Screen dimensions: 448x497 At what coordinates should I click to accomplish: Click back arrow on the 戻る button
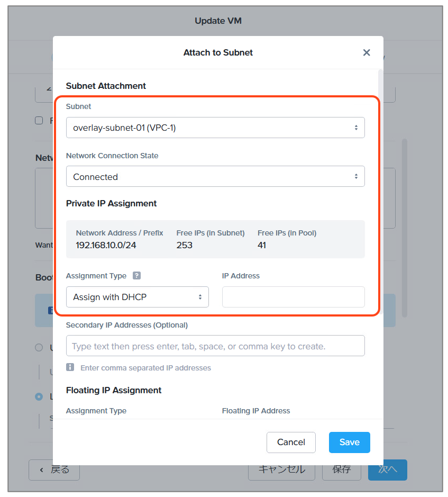coord(41,469)
